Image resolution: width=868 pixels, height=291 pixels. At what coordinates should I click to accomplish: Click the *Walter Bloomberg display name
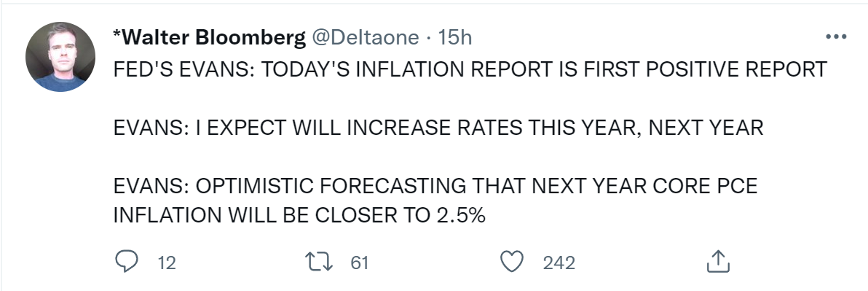(x=209, y=38)
